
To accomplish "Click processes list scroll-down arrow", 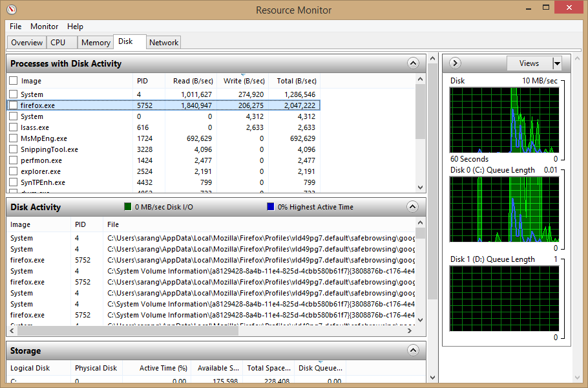I will tap(420, 188).
